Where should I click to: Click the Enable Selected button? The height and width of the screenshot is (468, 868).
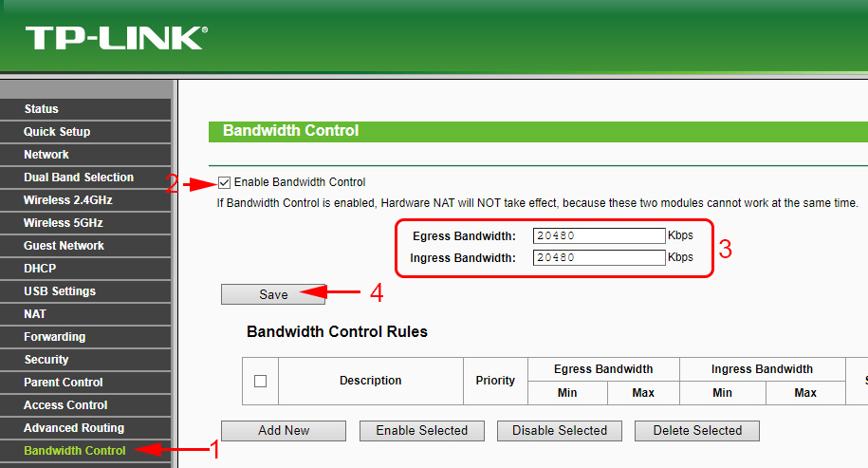pyautogui.click(x=422, y=431)
